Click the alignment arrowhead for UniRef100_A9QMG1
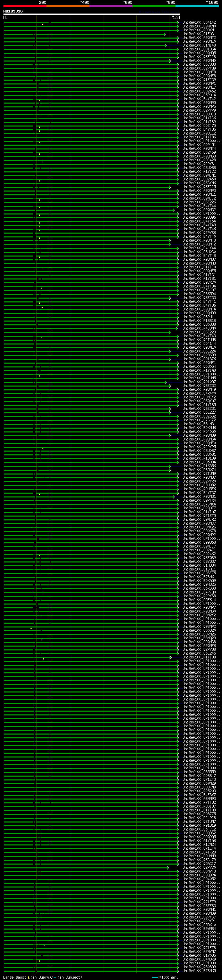Screen dimensions: 222x980 (174, 497)
